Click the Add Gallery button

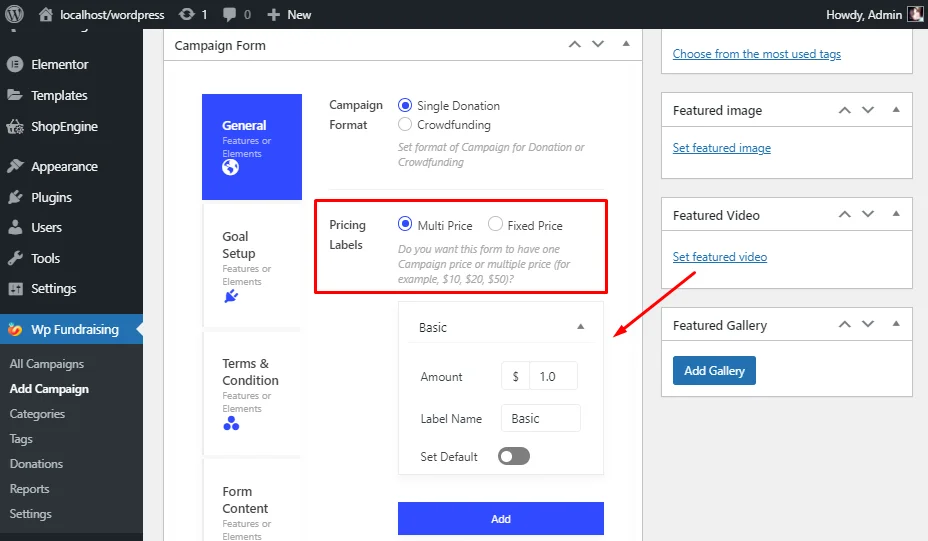tap(714, 371)
